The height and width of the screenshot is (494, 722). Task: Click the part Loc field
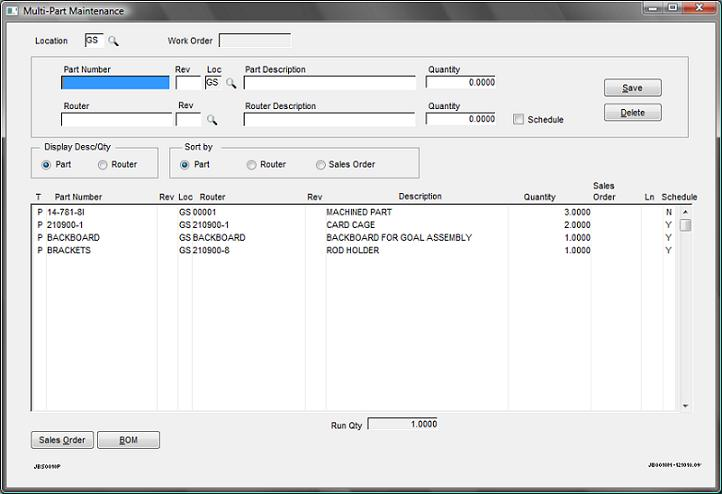[x=213, y=82]
